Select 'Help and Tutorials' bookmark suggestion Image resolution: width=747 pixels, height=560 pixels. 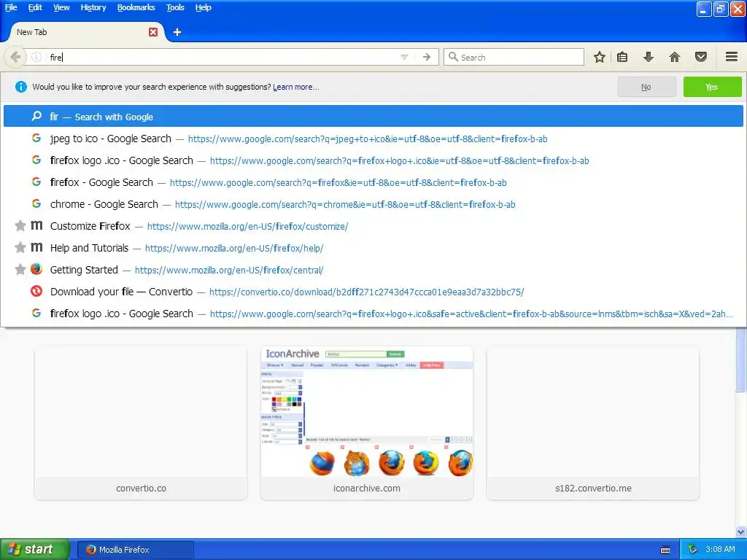coord(373,248)
